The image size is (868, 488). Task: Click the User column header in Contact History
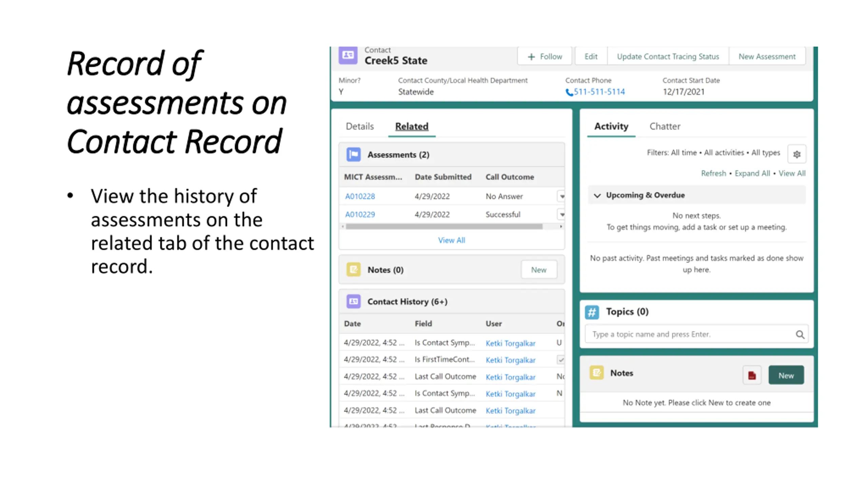[493, 324]
